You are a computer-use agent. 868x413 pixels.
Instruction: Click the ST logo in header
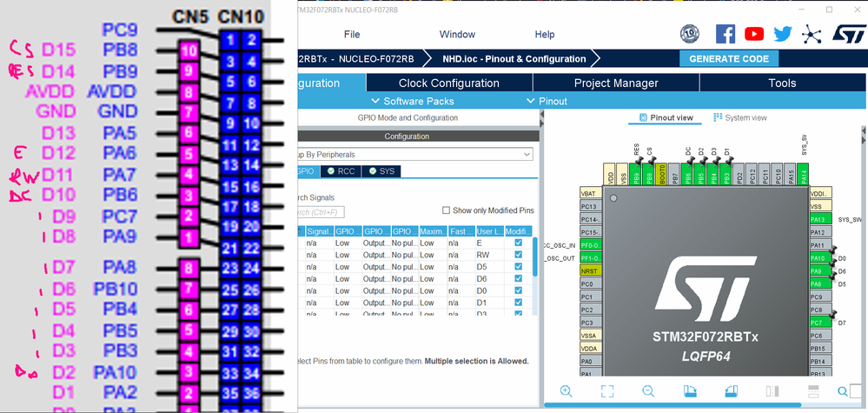click(x=848, y=34)
